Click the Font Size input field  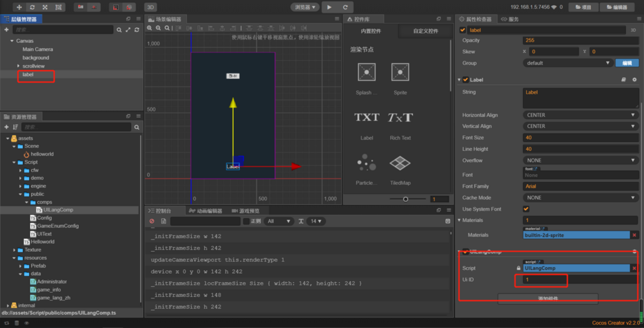click(581, 138)
